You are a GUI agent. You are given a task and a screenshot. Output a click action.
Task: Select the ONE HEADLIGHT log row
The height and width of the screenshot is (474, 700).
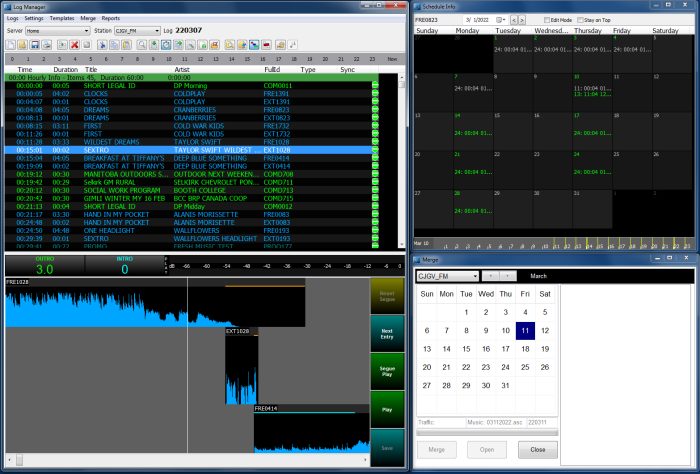pyautogui.click(x=192, y=231)
